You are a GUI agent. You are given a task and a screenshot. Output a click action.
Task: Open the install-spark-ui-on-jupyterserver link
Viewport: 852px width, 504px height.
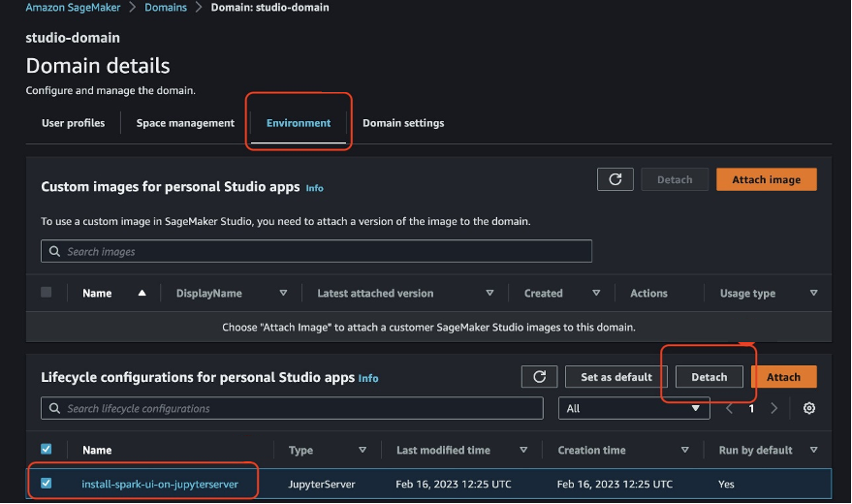[x=159, y=483]
